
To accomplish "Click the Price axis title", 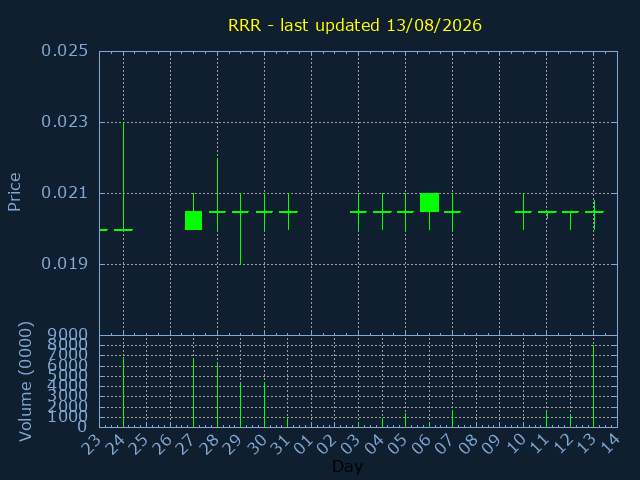I will [14, 192].
